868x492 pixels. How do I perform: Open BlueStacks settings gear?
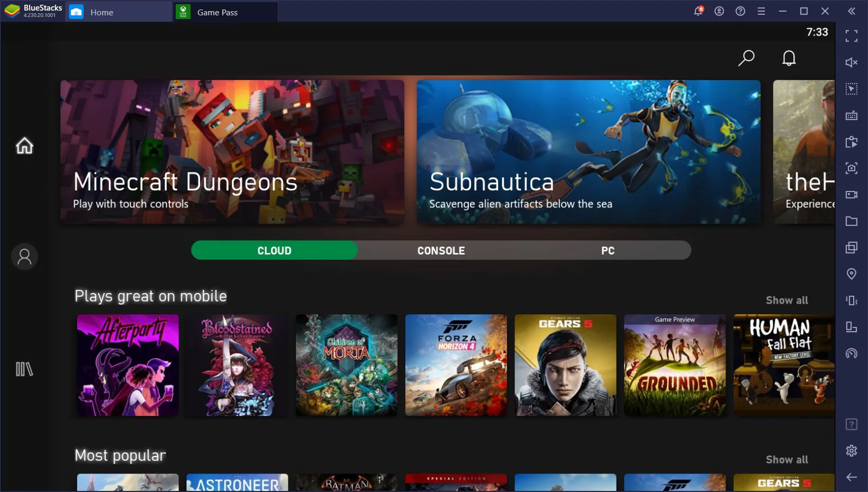[851, 451]
